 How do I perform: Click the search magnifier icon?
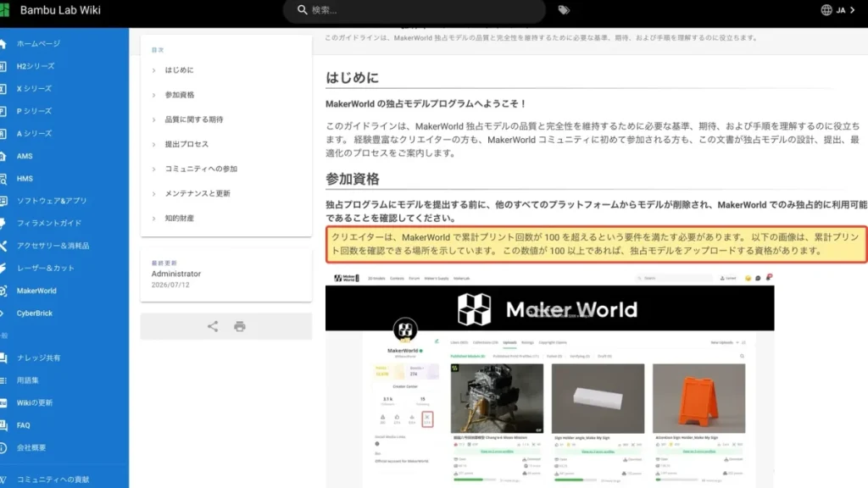point(303,10)
